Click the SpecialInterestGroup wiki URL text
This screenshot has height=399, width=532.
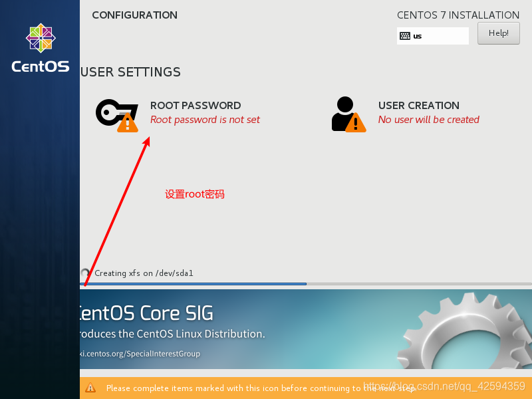pyautogui.click(x=140, y=354)
